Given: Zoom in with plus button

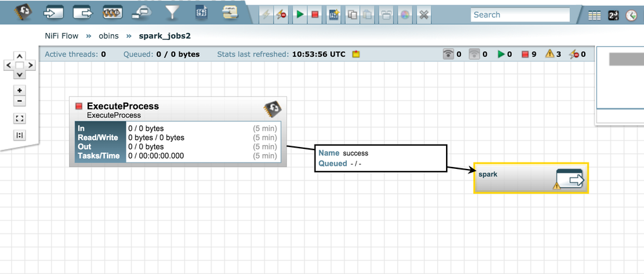Looking at the screenshot, I should (x=20, y=91).
